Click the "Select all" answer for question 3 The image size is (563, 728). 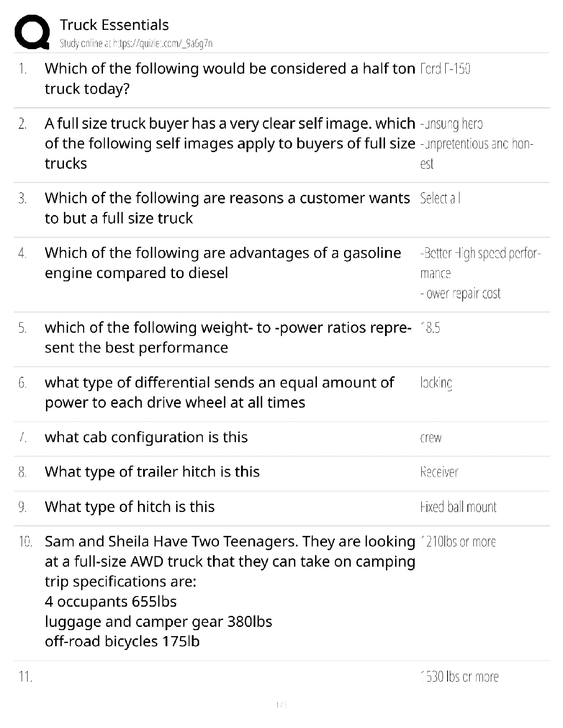(440, 199)
